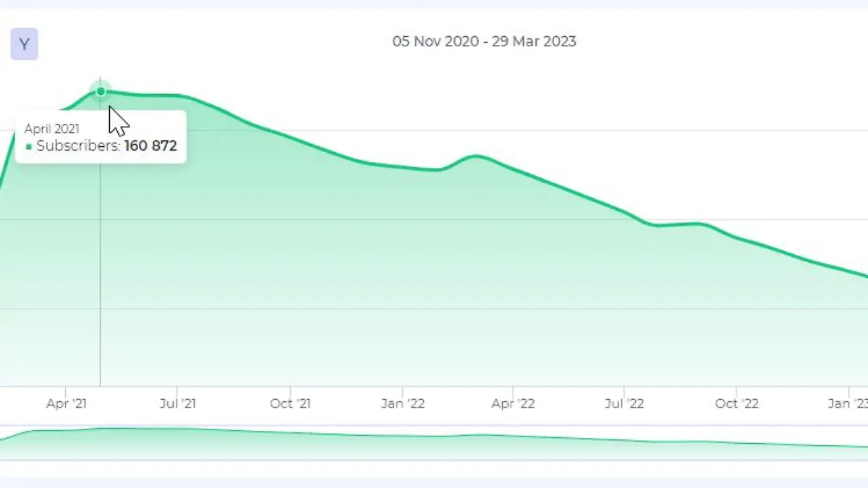The height and width of the screenshot is (488, 868).
Task: Click the Apr '21 axis label
Action: pos(67,403)
